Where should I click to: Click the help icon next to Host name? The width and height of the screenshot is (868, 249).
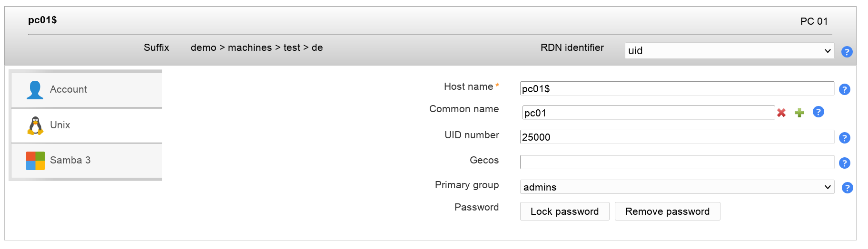point(844,89)
